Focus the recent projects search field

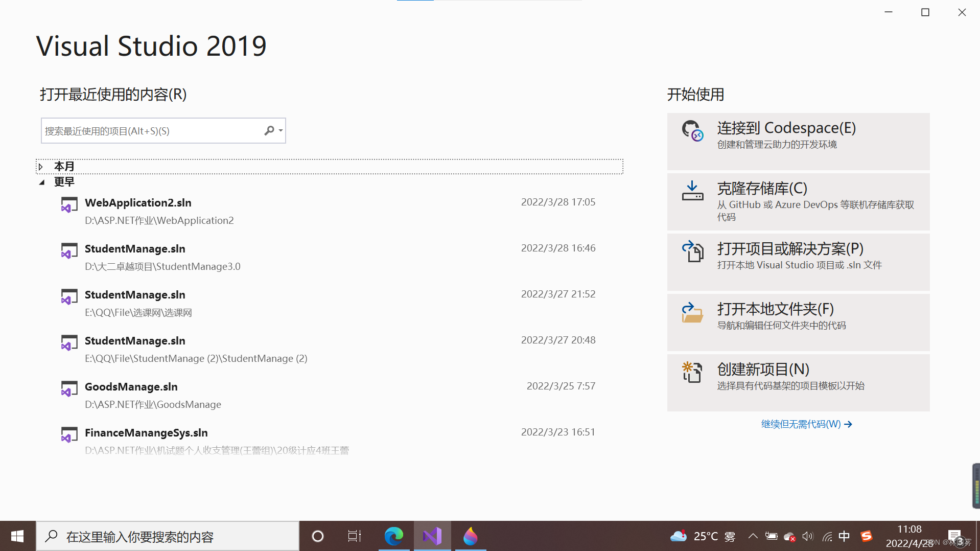(163, 131)
